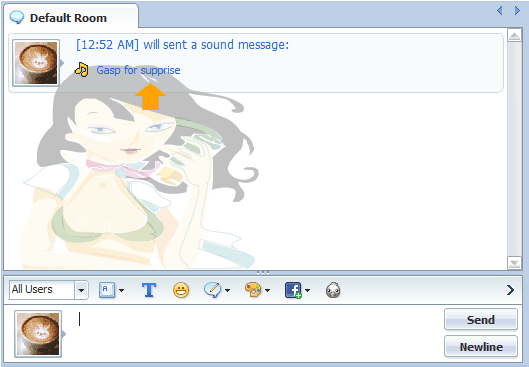This screenshot has width=529, height=367.
Task: Click the Facebook share icon
Action: pyautogui.click(x=293, y=290)
